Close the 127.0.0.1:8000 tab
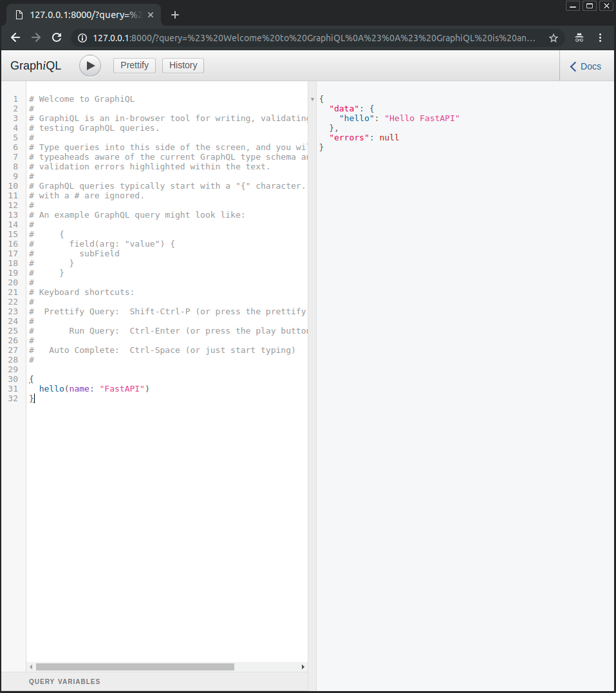The width and height of the screenshot is (616, 693). click(x=151, y=15)
